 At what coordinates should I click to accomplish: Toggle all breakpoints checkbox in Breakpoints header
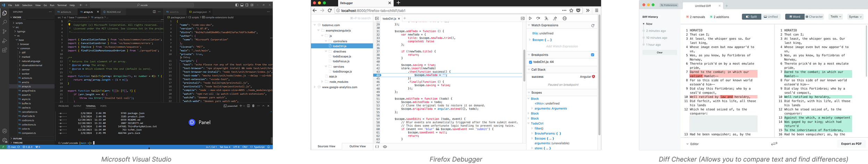tap(593, 55)
